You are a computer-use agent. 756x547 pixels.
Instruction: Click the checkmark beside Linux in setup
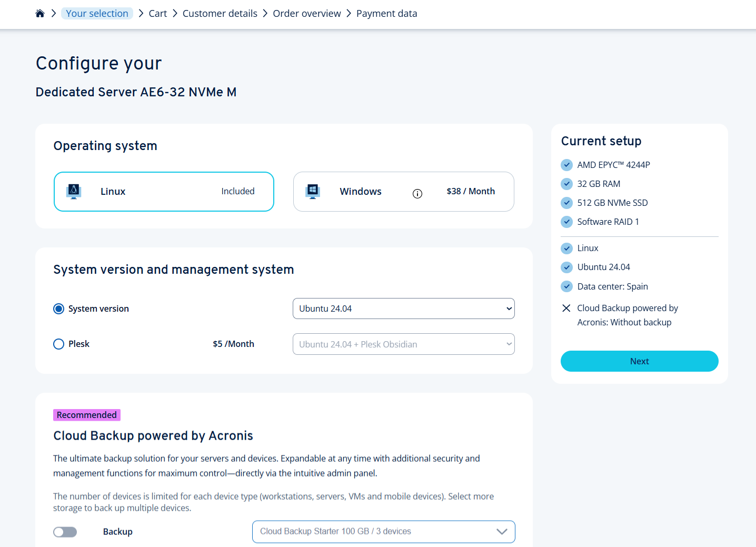(x=567, y=248)
